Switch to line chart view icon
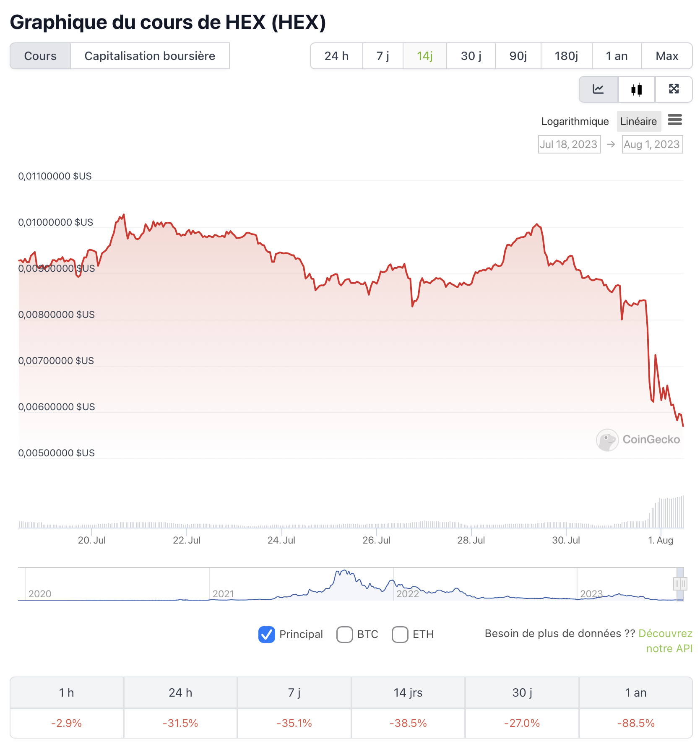The width and height of the screenshot is (700, 752). pyautogui.click(x=598, y=89)
